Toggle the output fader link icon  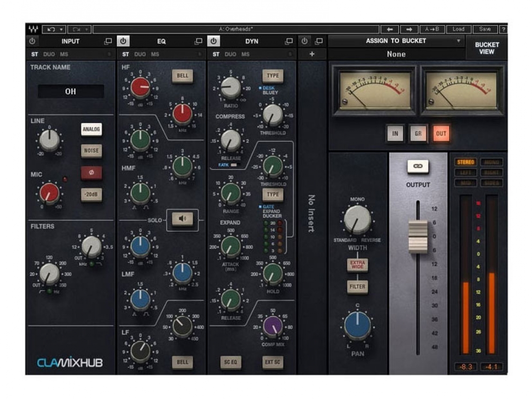pos(418,166)
